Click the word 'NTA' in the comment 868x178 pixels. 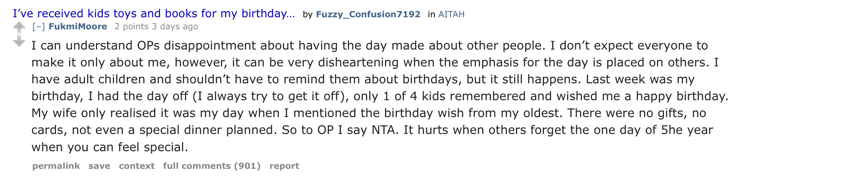click(385, 130)
